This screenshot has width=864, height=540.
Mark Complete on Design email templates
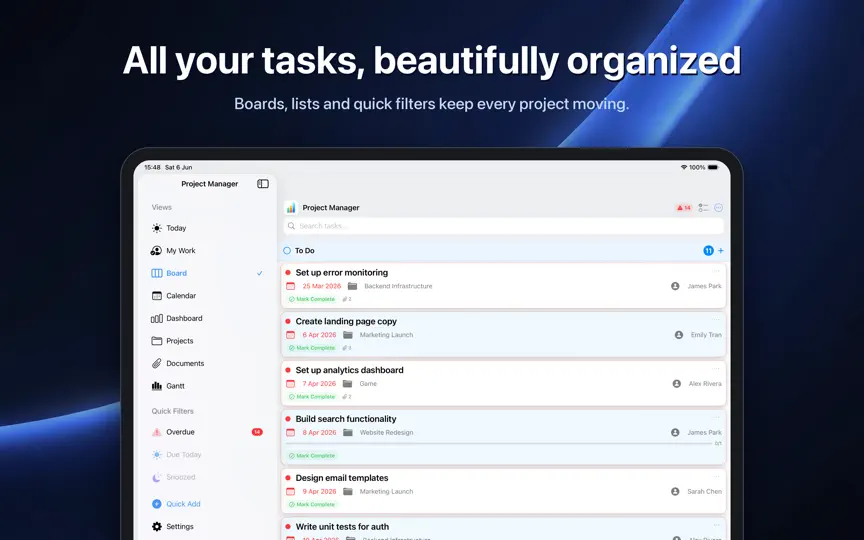pyautogui.click(x=312, y=505)
